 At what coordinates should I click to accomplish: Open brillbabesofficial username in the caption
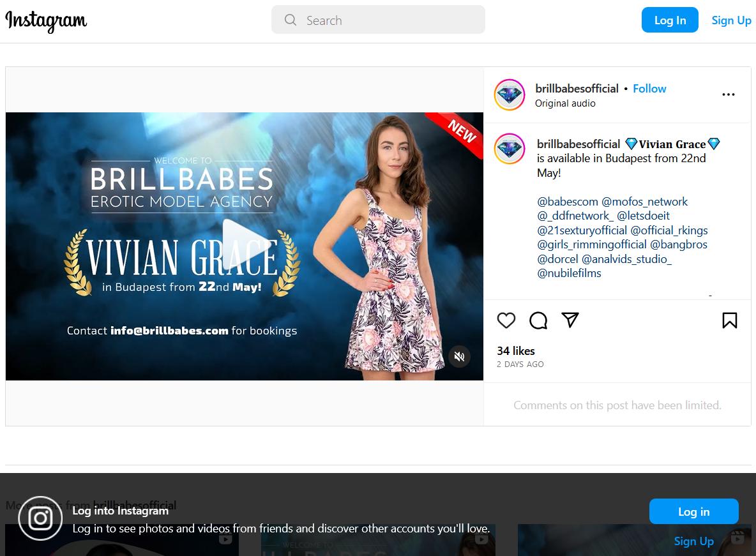tap(578, 144)
